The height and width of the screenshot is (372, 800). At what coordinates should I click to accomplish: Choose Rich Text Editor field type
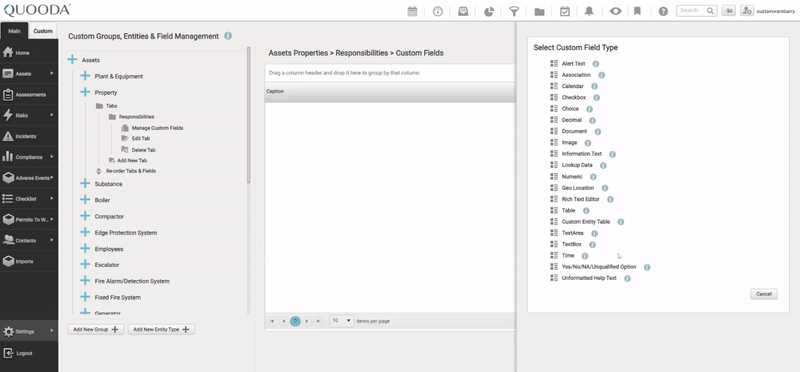click(581, 199)
